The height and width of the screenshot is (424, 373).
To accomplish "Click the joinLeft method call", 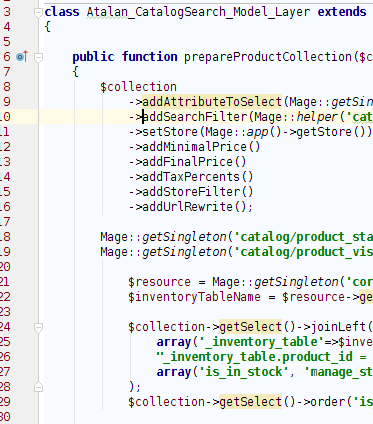I will click(338, 327).
